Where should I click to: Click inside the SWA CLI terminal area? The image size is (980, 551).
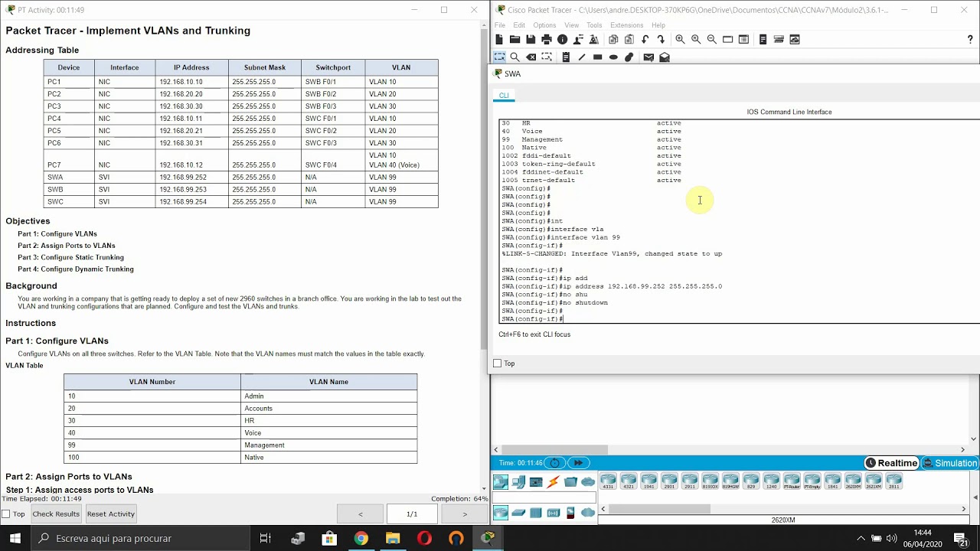739,221
